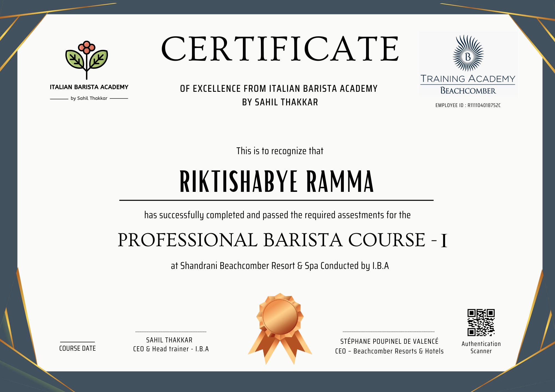The width and height of the screenshot is (555, 392).
Task: Click Italian Barista Academy logo text
Action: 89,87
